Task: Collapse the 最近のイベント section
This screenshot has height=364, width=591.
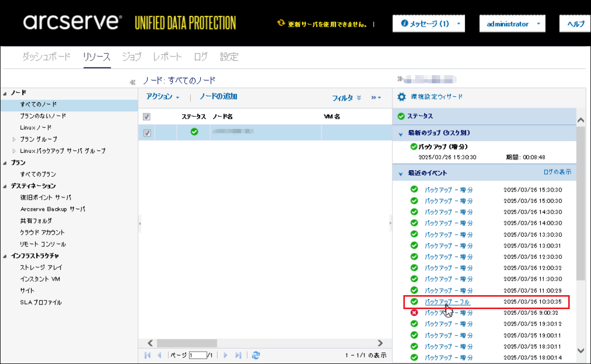Action: coord(400,174)
